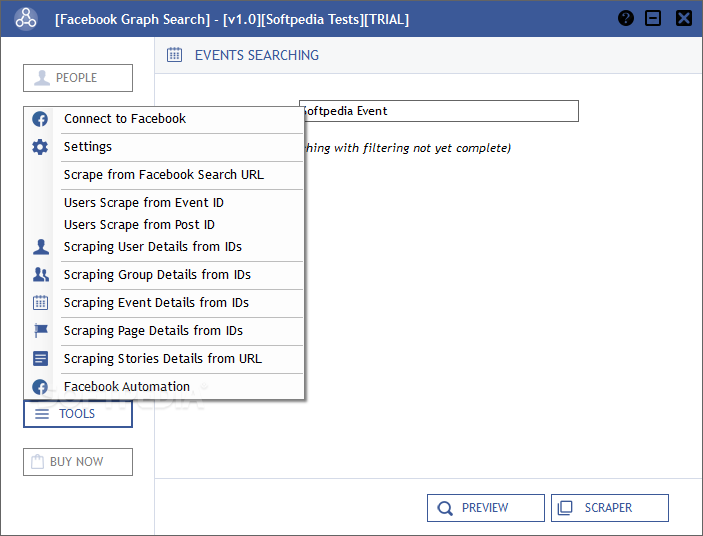The image size is (703, 536).
Task: Click the EVENTS SEARCHING header text
Action: point(256,55)
